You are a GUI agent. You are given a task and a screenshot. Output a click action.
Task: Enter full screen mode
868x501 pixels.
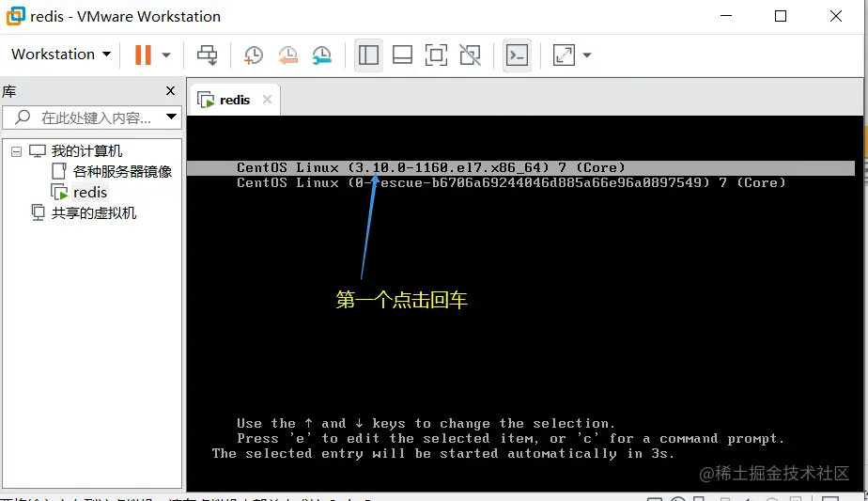(436, 55)
